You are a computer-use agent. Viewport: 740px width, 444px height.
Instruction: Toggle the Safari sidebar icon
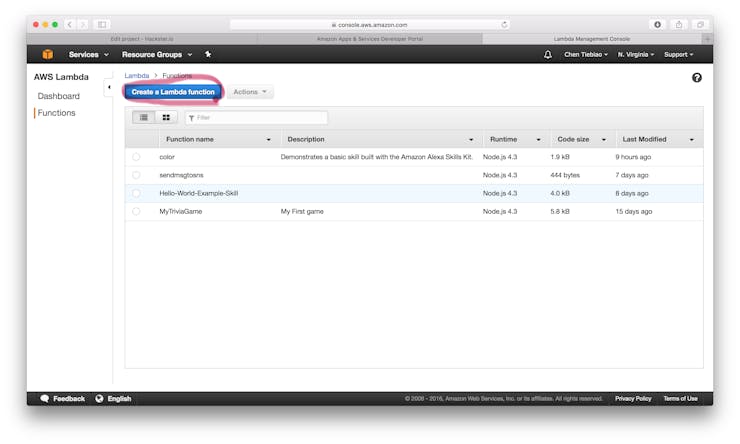pyautogui.click(x=102, y=25)
